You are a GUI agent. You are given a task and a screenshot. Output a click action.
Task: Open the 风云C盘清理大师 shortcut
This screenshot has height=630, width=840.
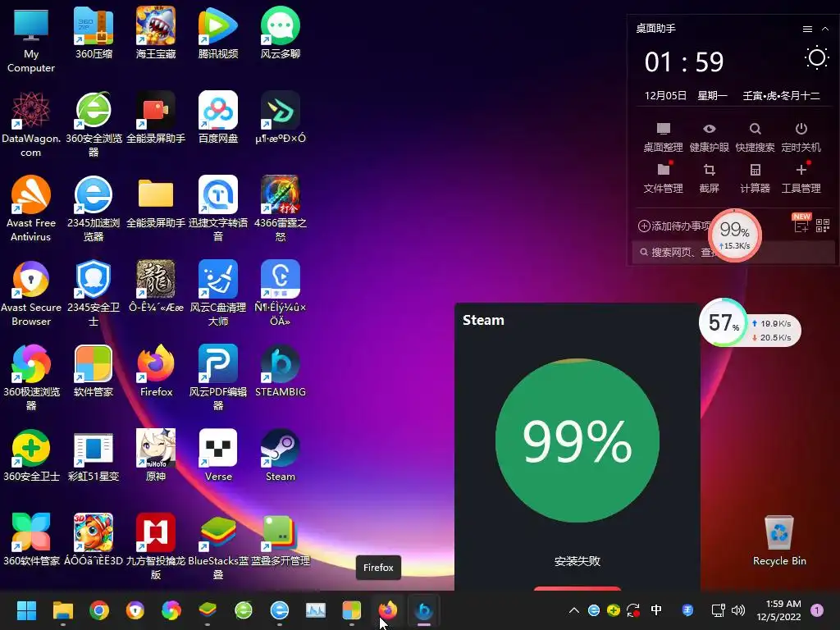click(218, 294)
